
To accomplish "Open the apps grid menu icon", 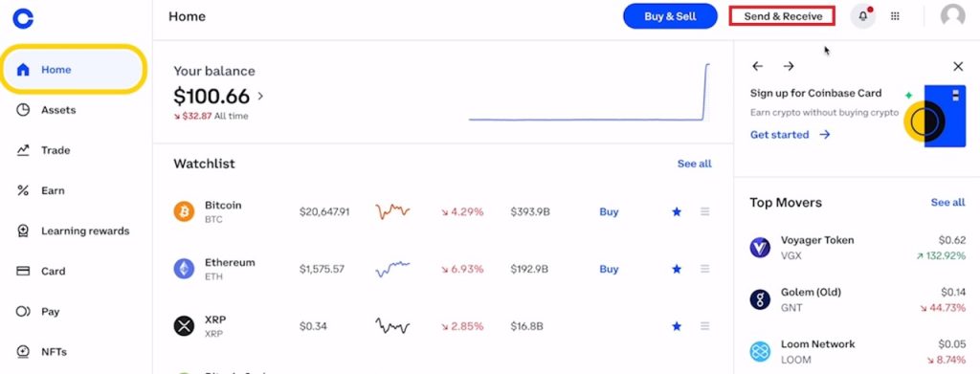I will pyautogui.click(x=895, y=16).
